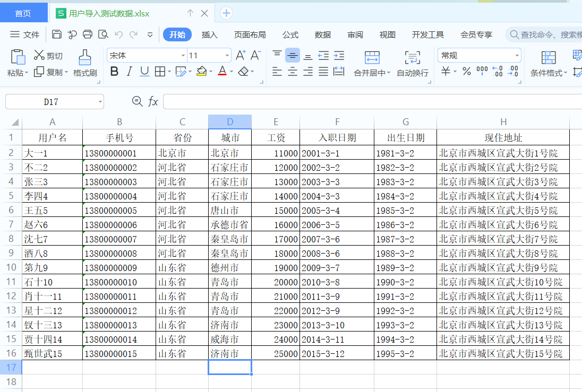Decrease decimal places
The height and width of the screenshot is (392, 582).
point(513,71)
